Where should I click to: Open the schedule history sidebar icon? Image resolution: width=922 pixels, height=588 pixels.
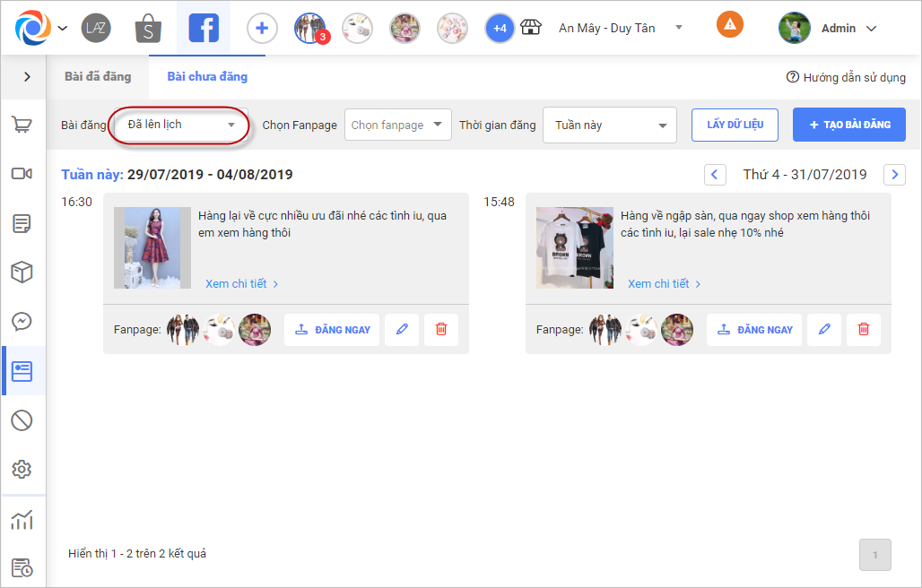[22, 568]
